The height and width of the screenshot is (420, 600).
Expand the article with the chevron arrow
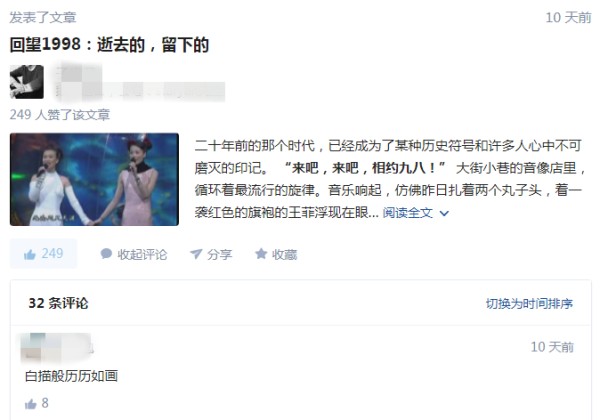tap(444, 213)
